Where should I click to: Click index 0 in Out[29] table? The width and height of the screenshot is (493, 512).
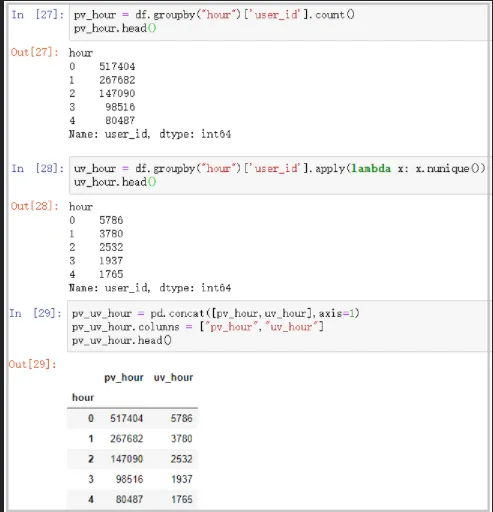[91, 418]
